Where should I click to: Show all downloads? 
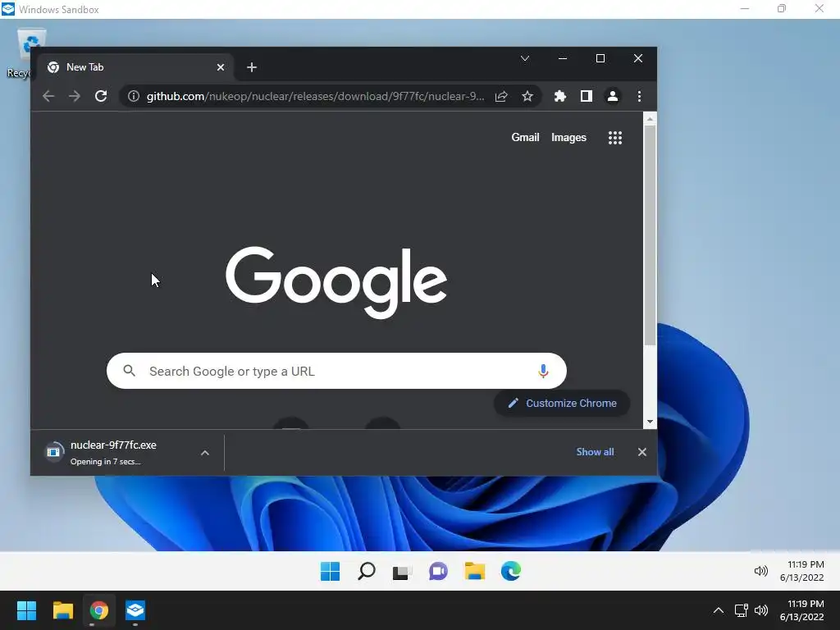click(595, 452)
